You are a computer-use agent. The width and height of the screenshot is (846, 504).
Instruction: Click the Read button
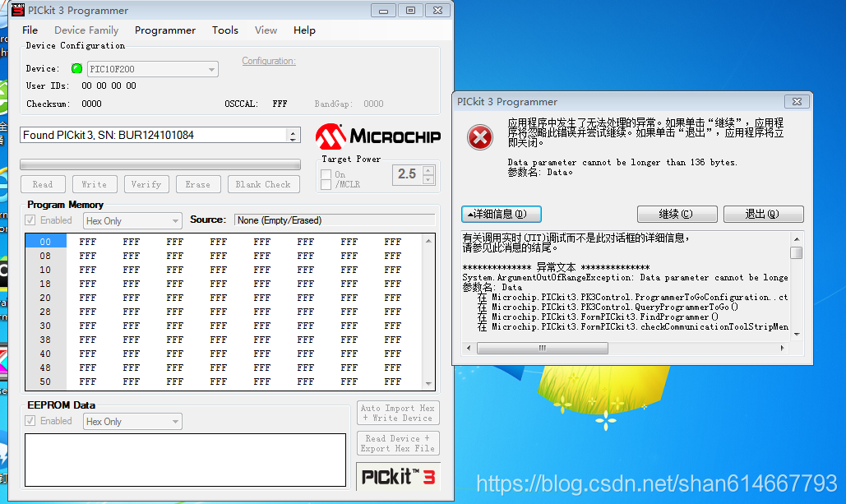pos(43,184)
